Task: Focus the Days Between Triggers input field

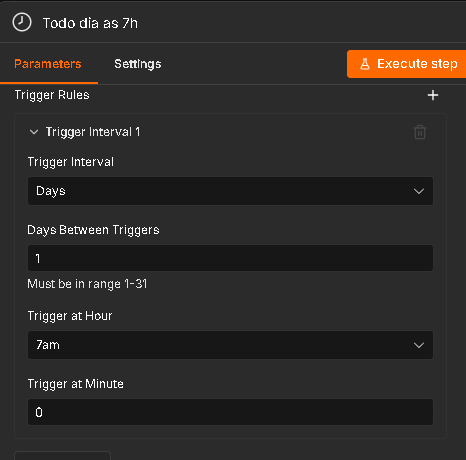Action: 230,258
